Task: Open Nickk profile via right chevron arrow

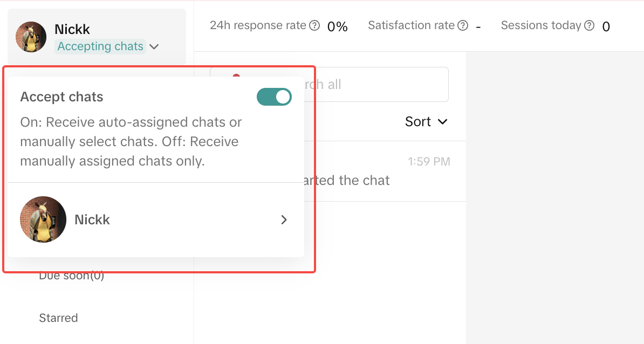Action: pyautogui.click(x=284, y=219)
